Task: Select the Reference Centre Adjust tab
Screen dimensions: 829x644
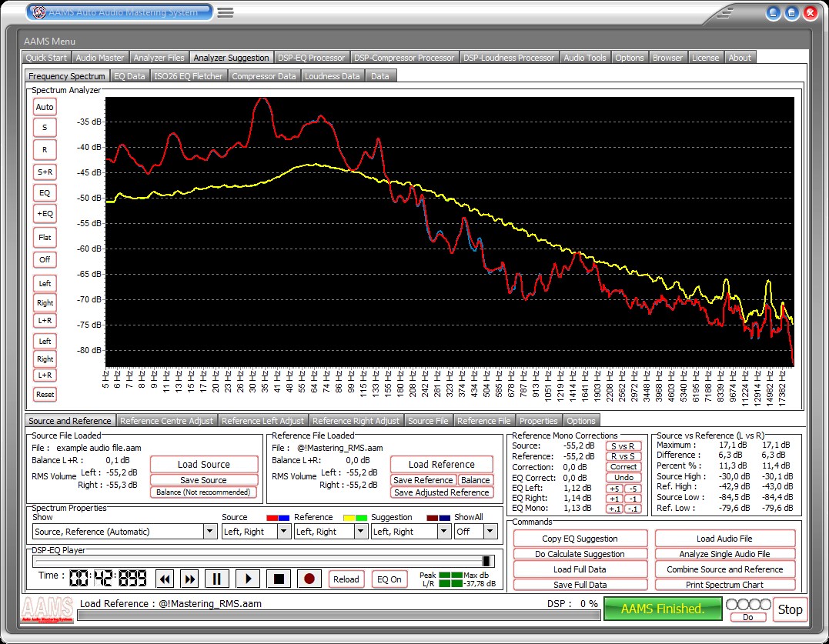Action: tap(166, 421)
